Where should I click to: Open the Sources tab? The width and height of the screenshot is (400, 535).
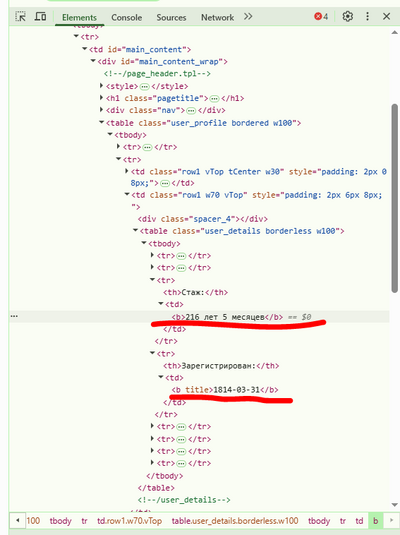click(x=171, y=17)
